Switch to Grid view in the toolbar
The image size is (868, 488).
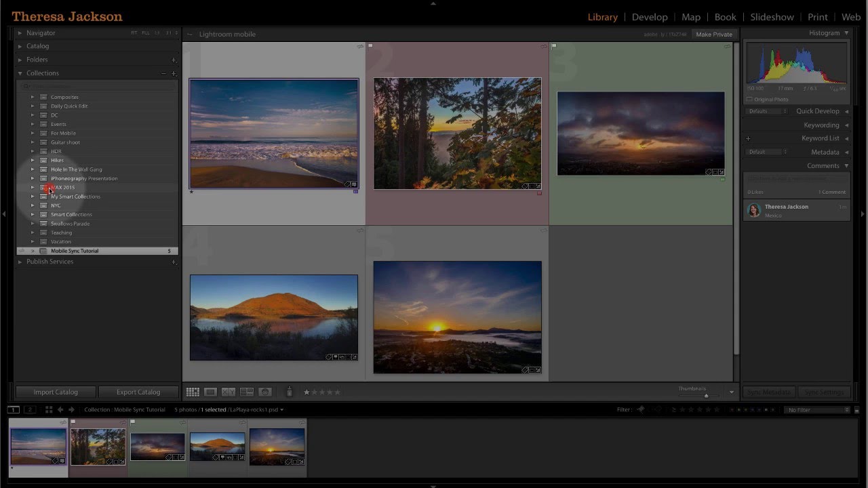click(x=193, y=392)
